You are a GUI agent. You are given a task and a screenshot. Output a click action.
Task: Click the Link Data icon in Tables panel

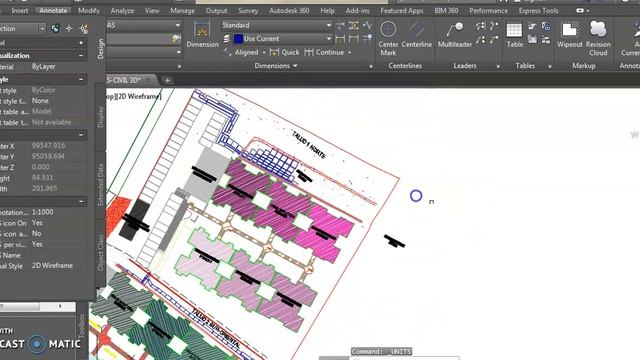[546, 26]
